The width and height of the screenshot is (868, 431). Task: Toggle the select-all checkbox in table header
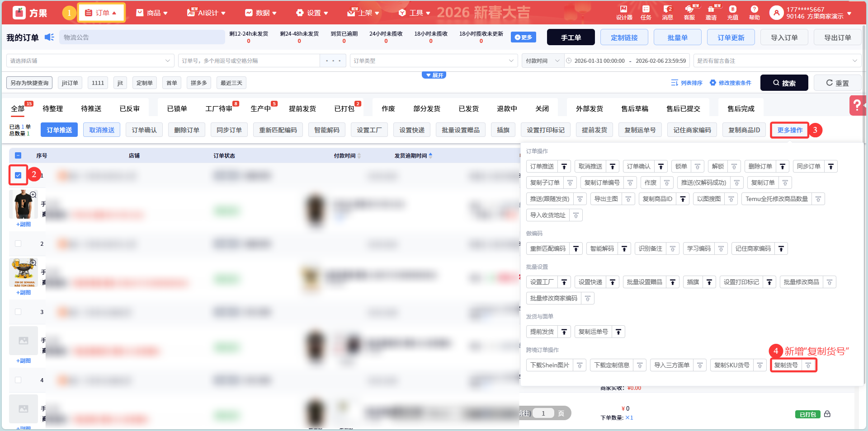coord(18,155)
